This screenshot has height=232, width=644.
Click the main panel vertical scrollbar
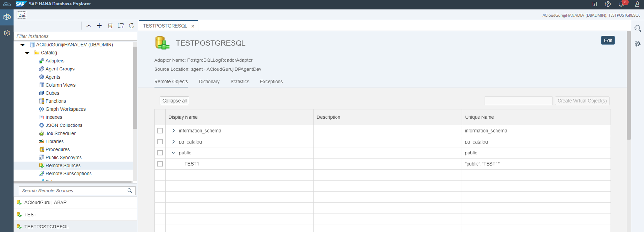629,85
